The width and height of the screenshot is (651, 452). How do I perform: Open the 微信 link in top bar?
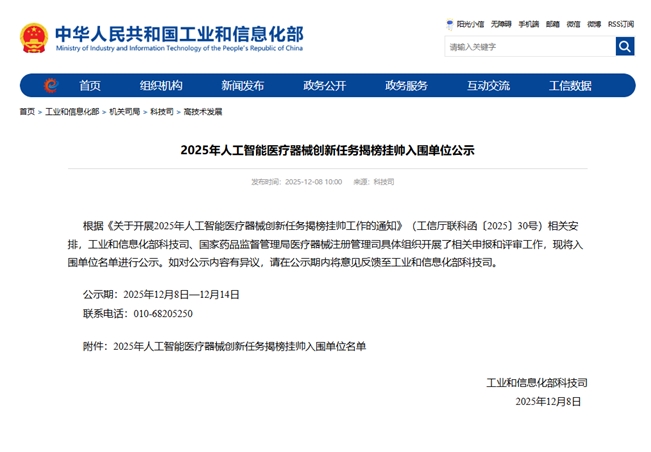(x=573, y=23)
